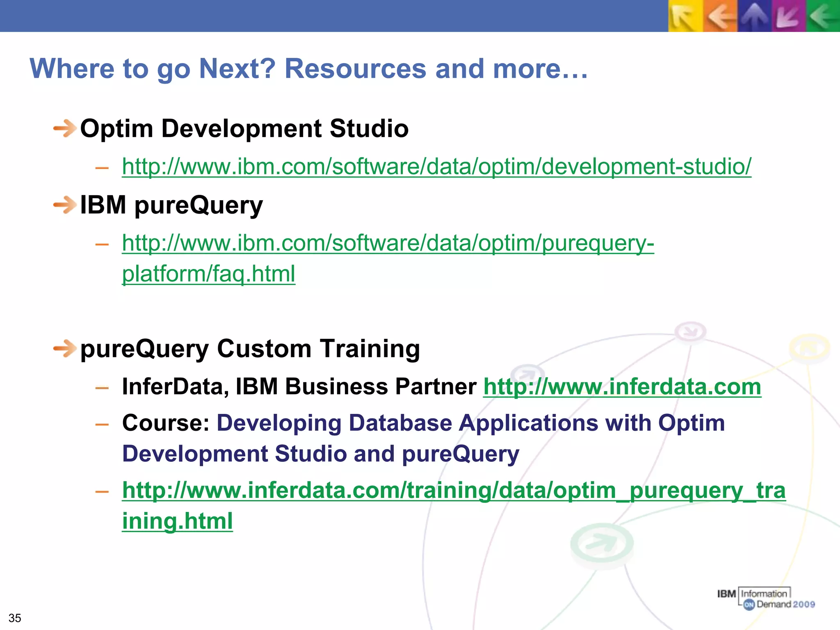Click the large green arrow circle in background
The width and height of the screenshot is (840, 630).
[602, 543]
